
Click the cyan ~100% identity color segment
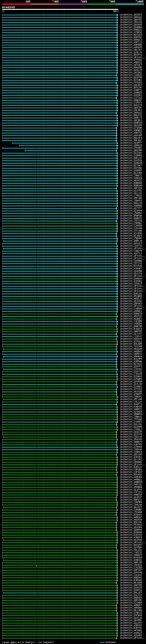[x=130, y=4]
